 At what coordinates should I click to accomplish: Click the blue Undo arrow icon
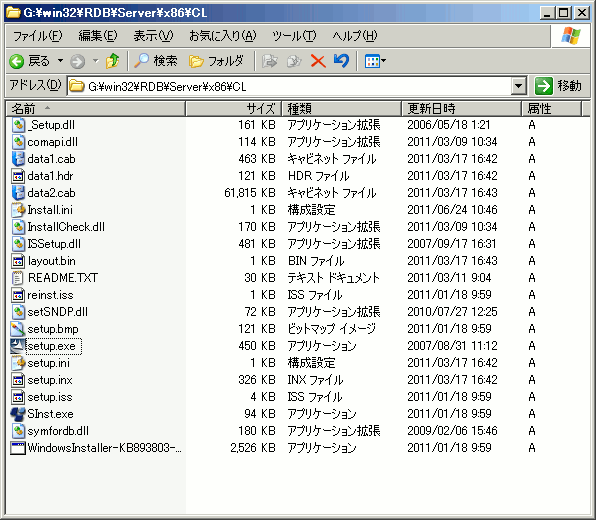341,61
